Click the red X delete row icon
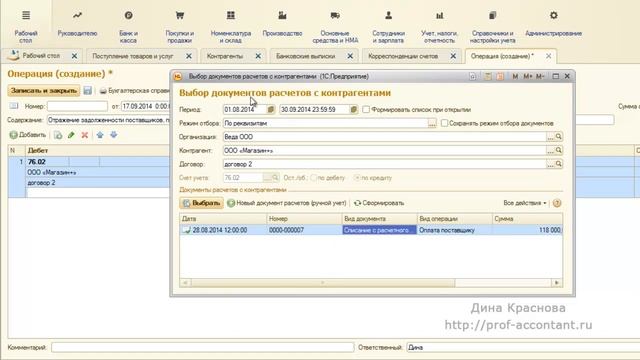The width and height of the screenshot is (640, 360). point(84,135)
